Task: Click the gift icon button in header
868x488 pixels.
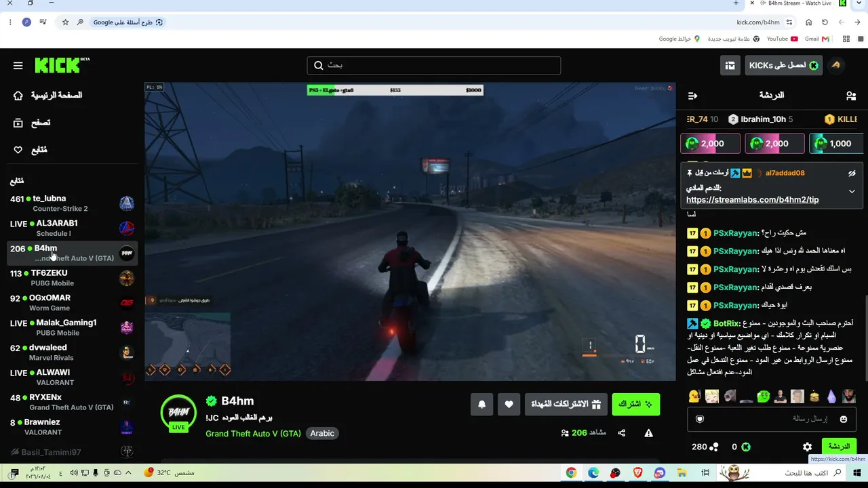Action: (730, 65)
